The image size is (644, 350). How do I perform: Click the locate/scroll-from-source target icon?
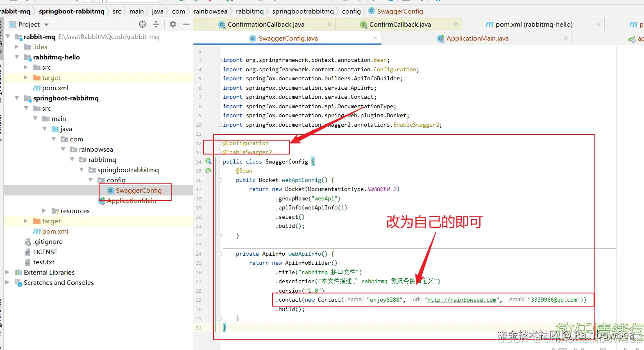click(143, 24)
